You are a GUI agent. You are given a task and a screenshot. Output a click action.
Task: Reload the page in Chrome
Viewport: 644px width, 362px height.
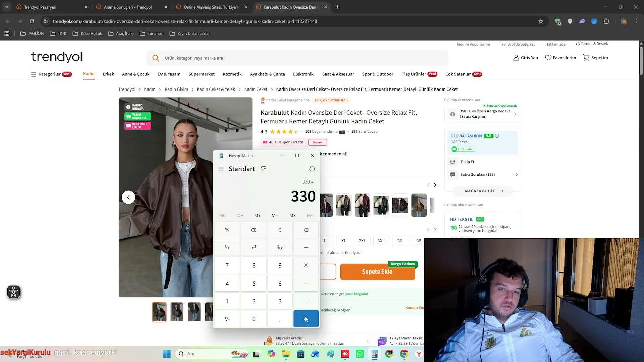[32, 21]
